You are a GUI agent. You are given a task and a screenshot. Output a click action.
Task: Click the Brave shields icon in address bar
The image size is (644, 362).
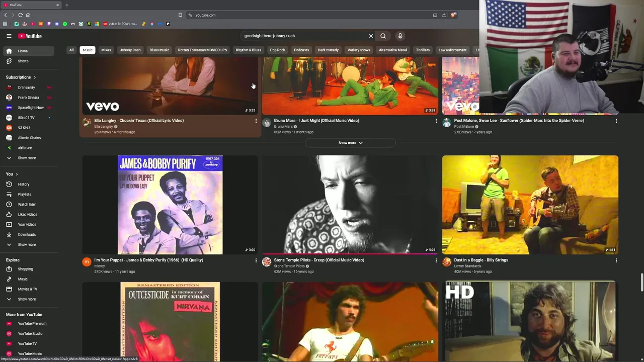(x=453, y=15)
